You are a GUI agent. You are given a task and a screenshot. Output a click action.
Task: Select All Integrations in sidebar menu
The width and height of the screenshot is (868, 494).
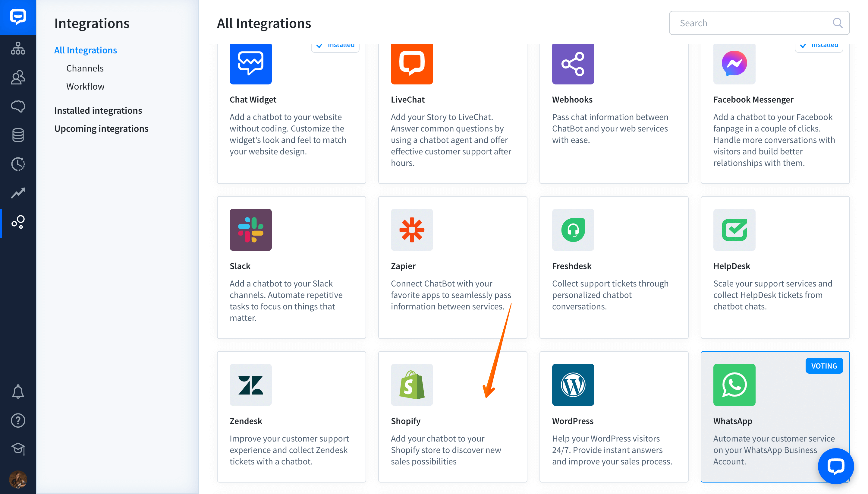pos(86,50)
